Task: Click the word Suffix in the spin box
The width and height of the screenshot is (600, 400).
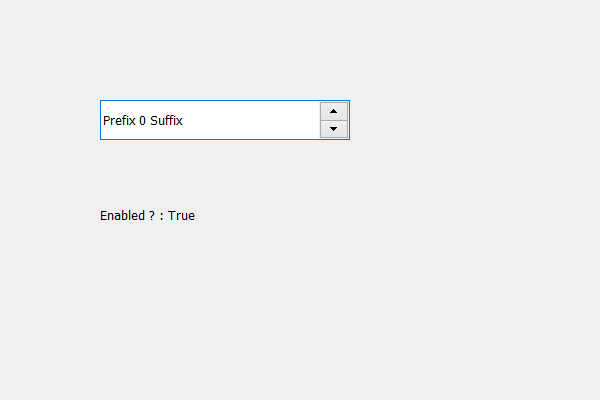Action: coord(166,121)
